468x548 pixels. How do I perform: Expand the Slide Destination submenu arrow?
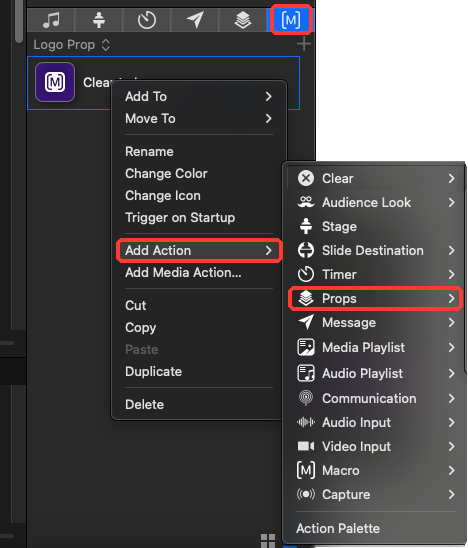pyautogui.click(x=451, y=250)
